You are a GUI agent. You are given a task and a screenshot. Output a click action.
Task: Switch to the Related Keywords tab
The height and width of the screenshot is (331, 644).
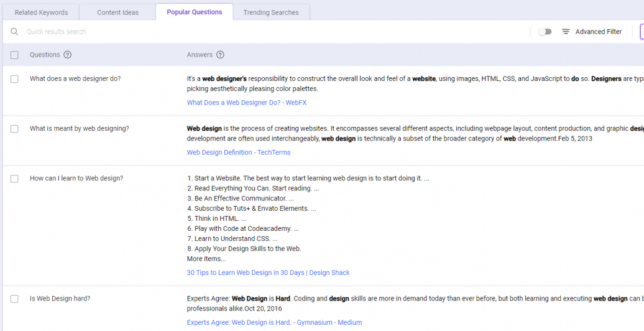[41, 12]
